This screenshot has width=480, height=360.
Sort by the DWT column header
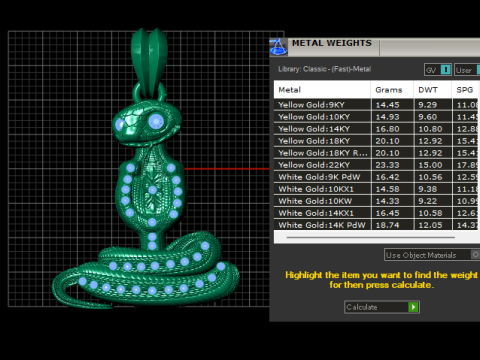[x=433, y=90]
